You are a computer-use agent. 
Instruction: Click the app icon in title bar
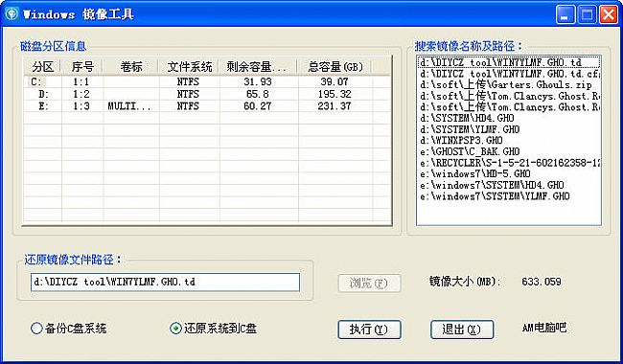tap(11, 14)
